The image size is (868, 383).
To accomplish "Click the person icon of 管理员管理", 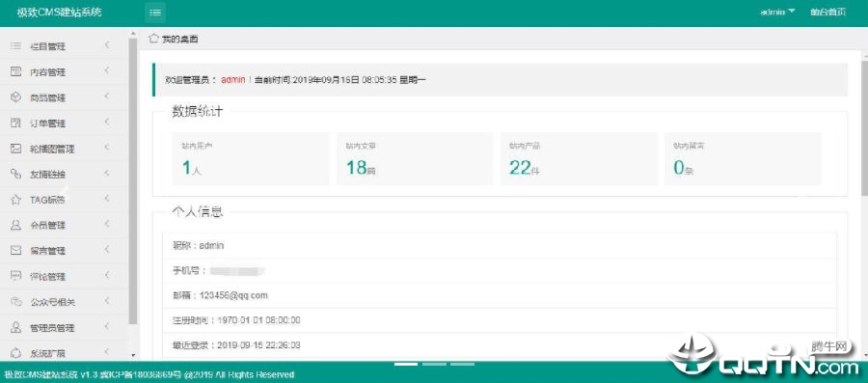I will tap(16, 328).
